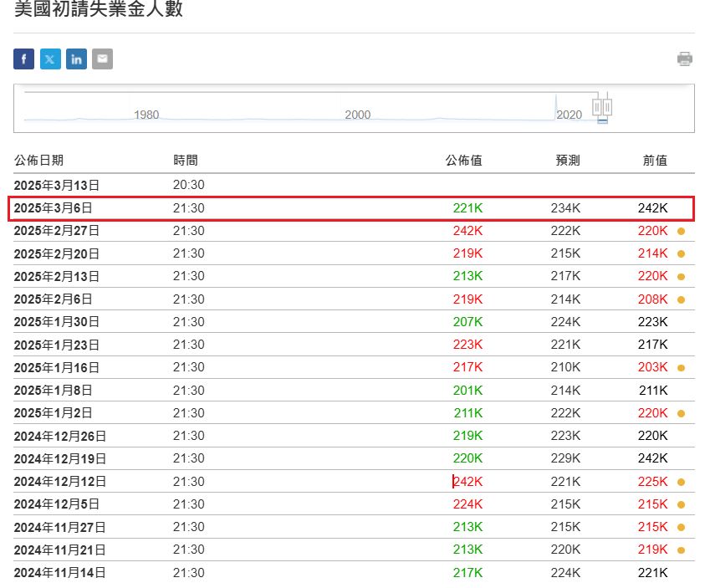This screenshot has height=588, width=705.
Task: Click the 公布日期 column header
Action: pyautogui.click(x=38, y=161)
